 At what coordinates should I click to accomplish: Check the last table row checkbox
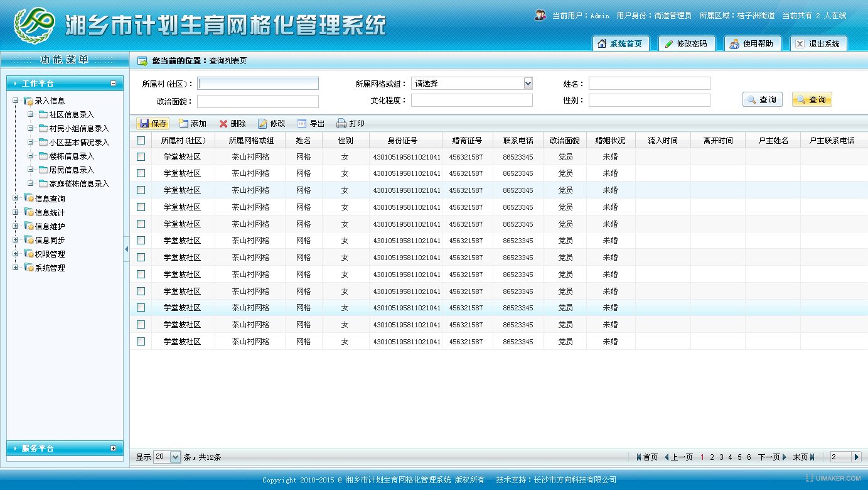[141, 341]
